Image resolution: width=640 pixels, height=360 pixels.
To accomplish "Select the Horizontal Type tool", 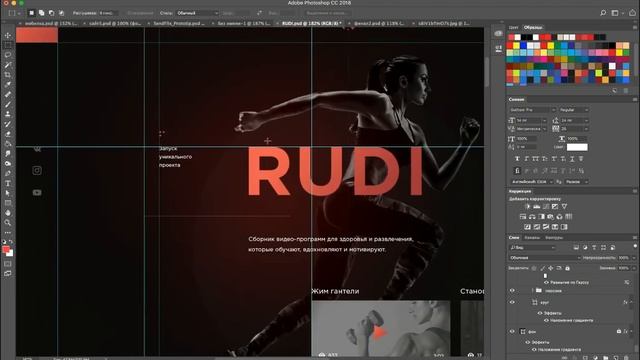I will [8, 183].
